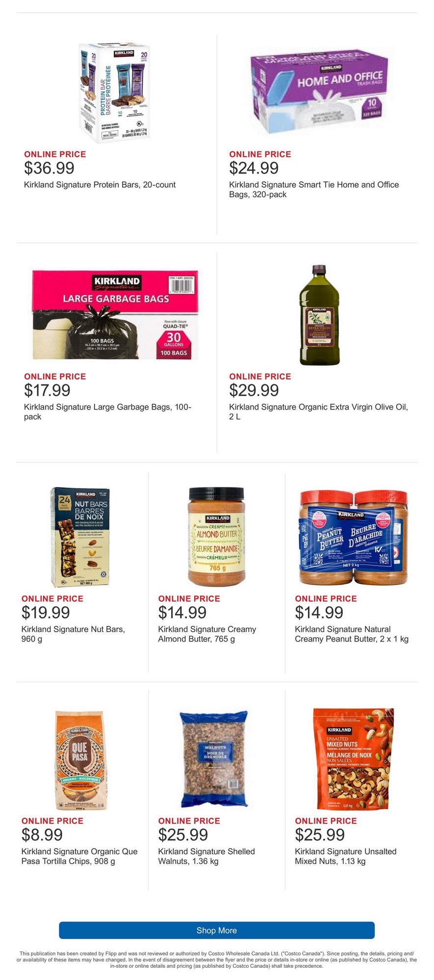Select the Natural Creamy Peanut Butter title
This screenshot has width=434, height=980.
click(352, 634)
